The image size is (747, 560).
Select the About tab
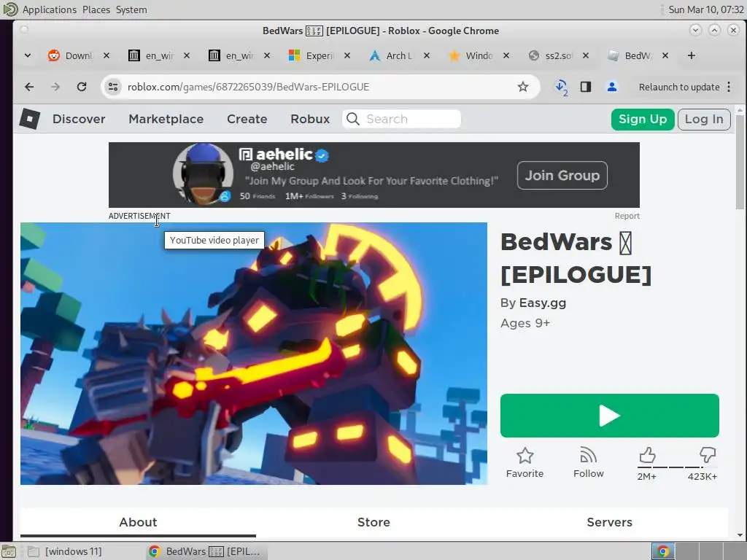click(138, 522)
